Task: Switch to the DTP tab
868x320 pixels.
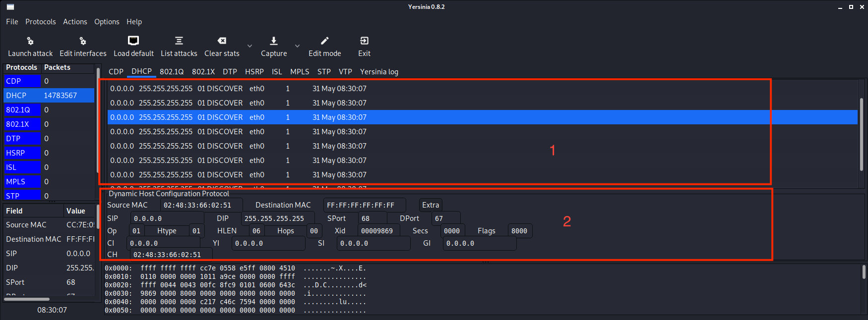Action: [x=230, y=72]
